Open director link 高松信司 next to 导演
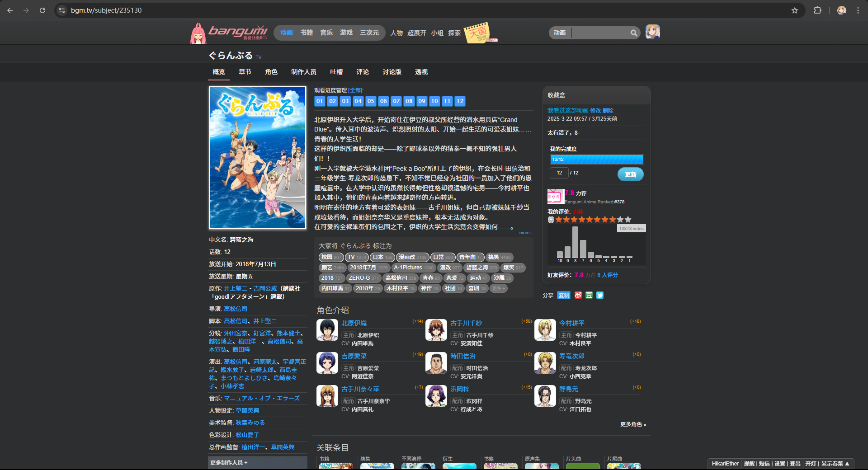 tap(236, 309)
